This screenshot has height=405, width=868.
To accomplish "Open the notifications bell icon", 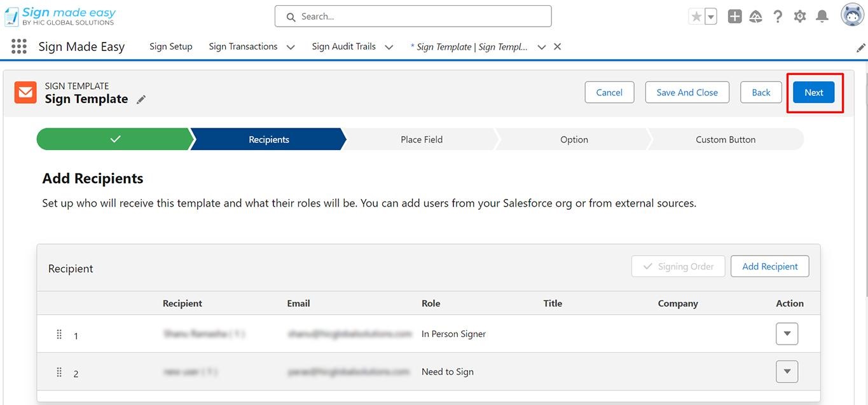I will (x=822, y=17).
